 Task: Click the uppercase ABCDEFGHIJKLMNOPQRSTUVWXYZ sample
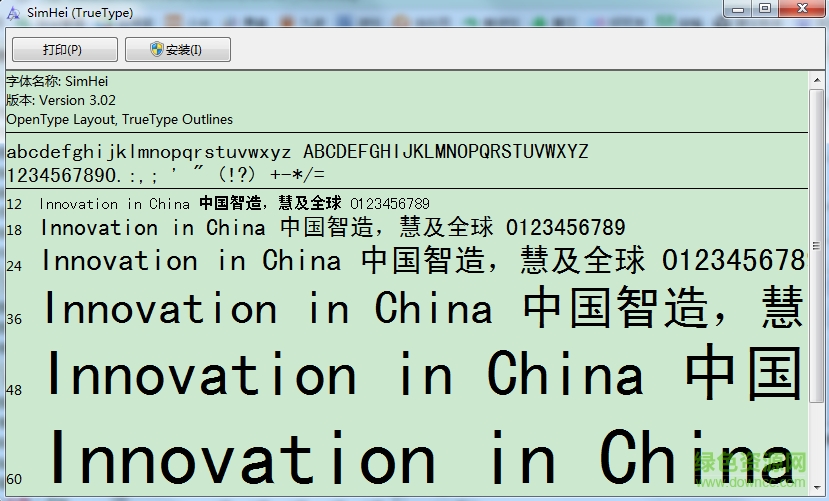point(446,152)
